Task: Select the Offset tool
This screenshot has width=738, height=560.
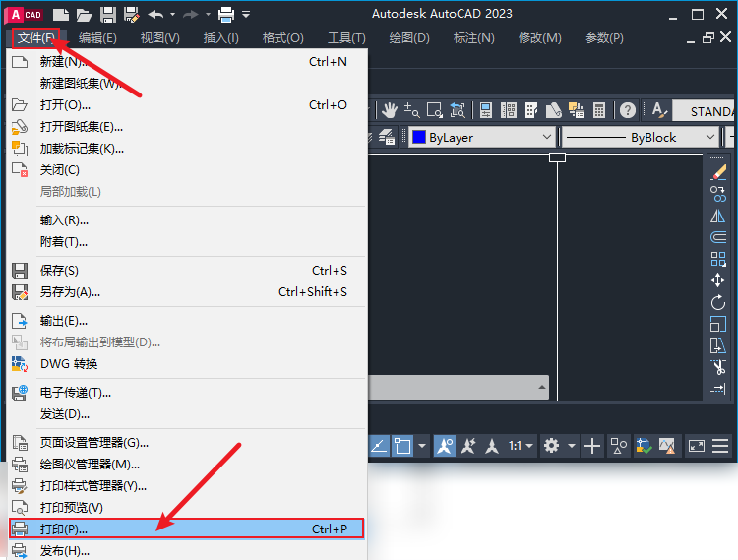Action: (718, 237)
